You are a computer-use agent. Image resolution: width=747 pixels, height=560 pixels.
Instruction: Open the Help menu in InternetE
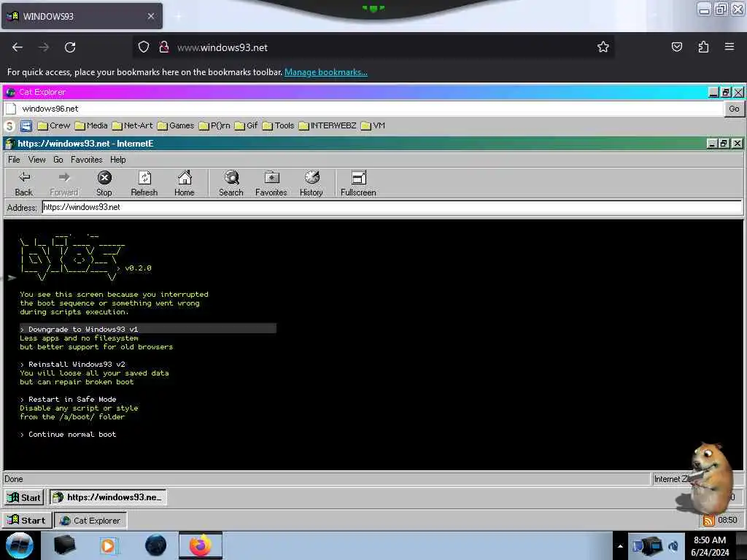(117, 160)
